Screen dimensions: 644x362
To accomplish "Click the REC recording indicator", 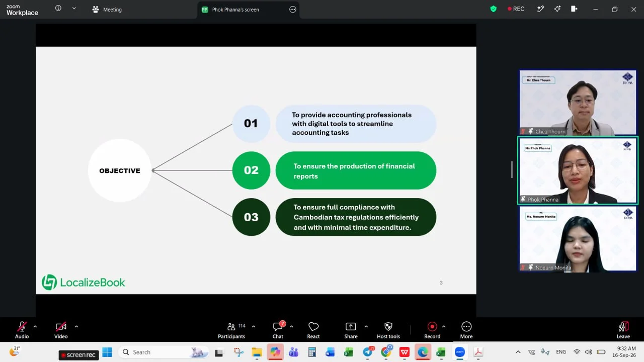I will 516,9.
